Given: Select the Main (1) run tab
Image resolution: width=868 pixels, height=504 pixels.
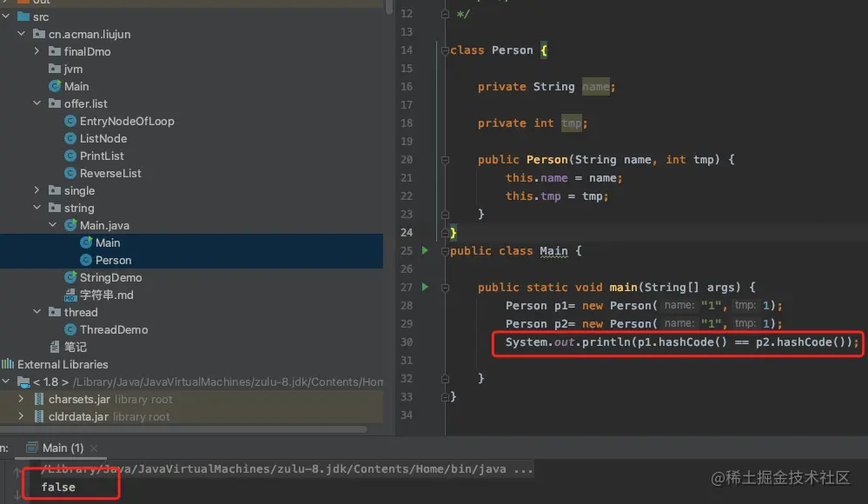Looking at the screenshot, I should 63,448.
